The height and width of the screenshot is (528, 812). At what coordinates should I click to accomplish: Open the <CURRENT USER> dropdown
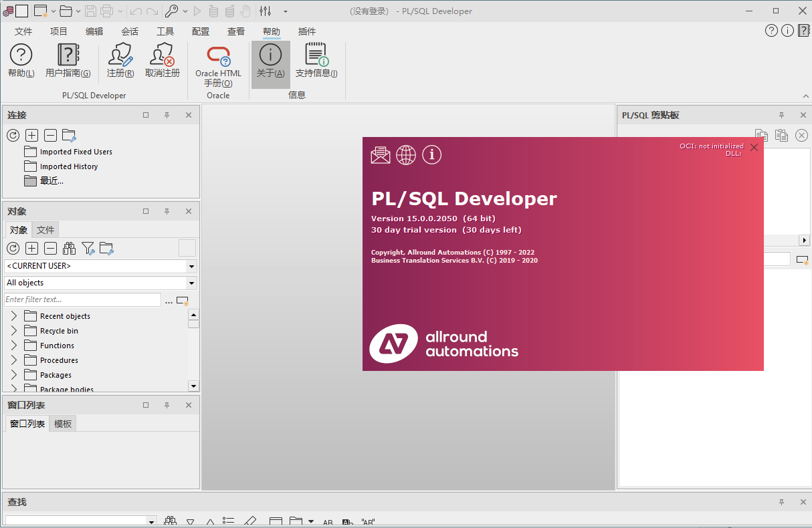coord(192,266)
